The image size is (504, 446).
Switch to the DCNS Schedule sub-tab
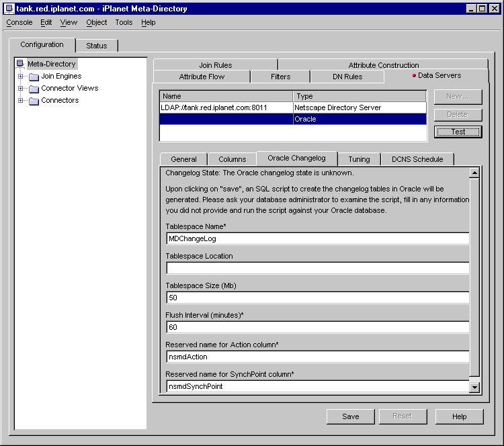[417, 159]
